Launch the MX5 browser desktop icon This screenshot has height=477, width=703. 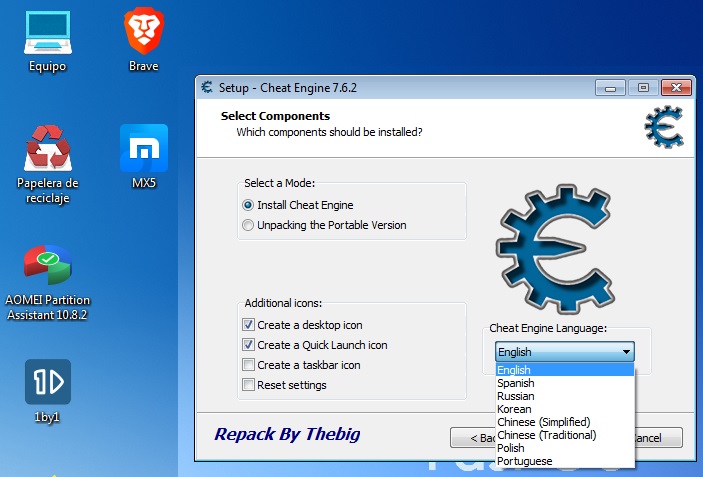tap(143, 156)
